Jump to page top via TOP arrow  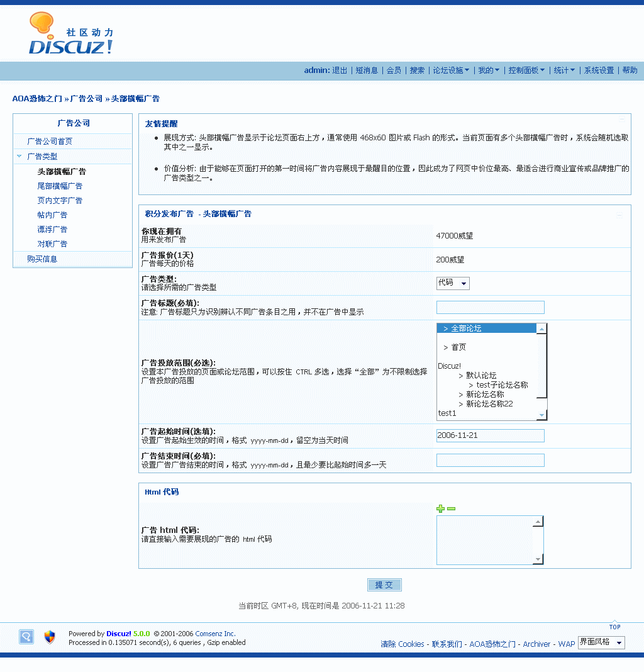(x=614, y=624)
